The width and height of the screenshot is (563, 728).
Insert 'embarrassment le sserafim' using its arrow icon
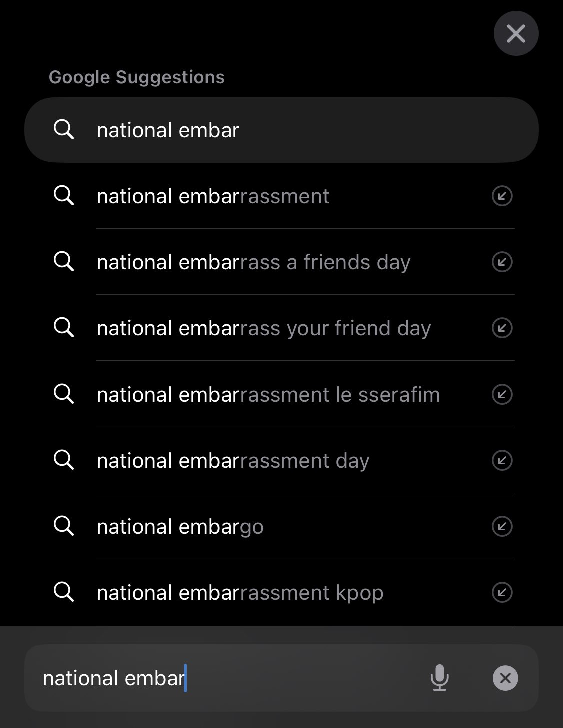502,394
